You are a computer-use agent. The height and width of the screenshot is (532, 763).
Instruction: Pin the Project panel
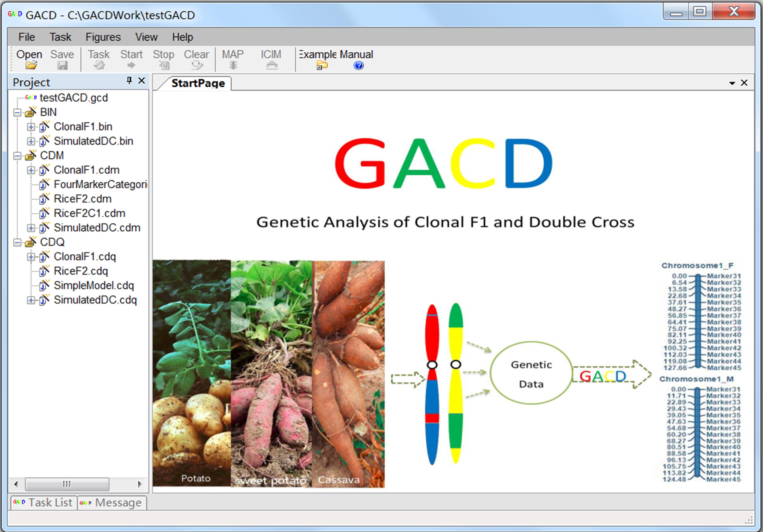[129, 81]
